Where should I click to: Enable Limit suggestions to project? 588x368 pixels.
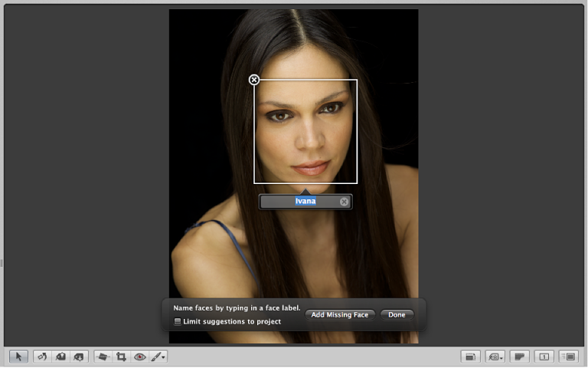pos(178,321)
